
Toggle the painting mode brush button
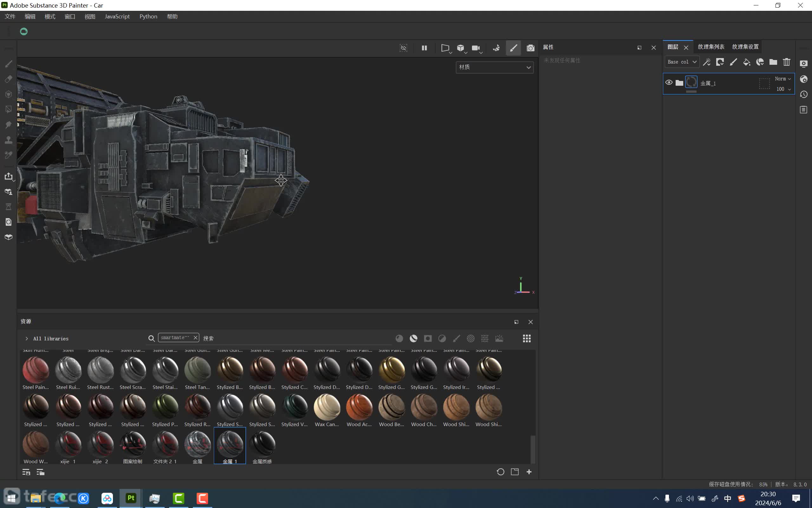(513, 48)
